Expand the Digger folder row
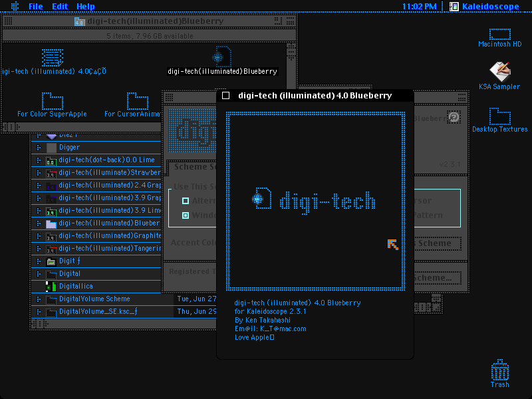Viewport: 532px width, 399px height. [39, 147]
